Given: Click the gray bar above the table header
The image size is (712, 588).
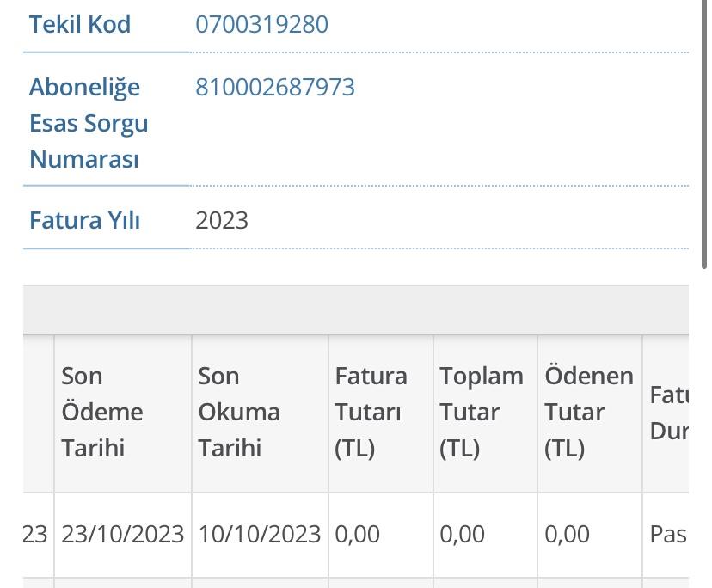Looking at the screenshot, I should click(x=356, y=309).
